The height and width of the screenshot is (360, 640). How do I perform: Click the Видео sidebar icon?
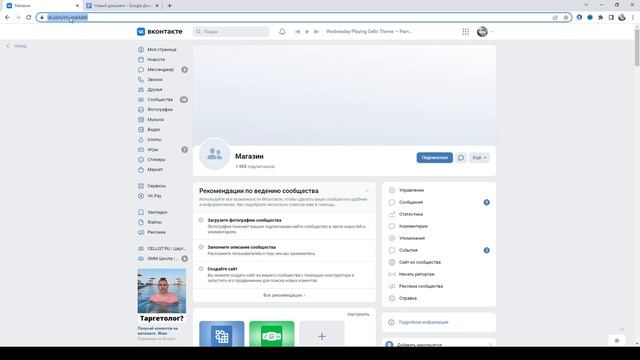(x=141, y=129)
